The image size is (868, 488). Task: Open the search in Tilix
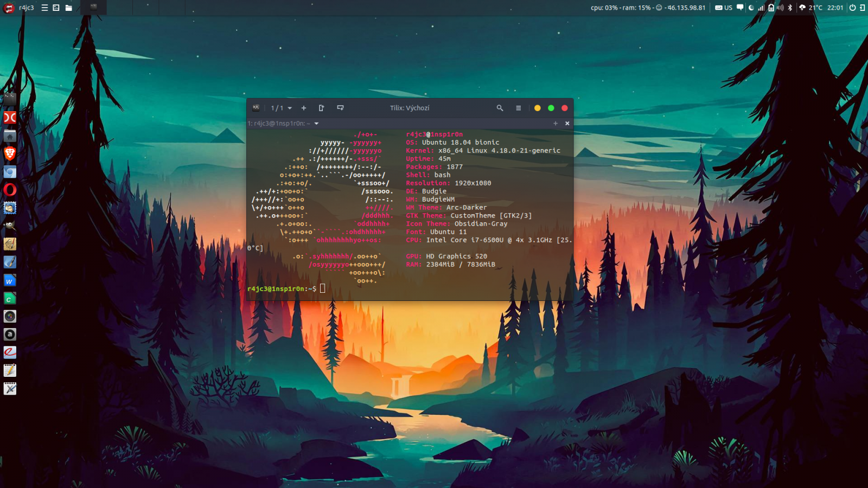pyautogui.click(x=500, y=108)
